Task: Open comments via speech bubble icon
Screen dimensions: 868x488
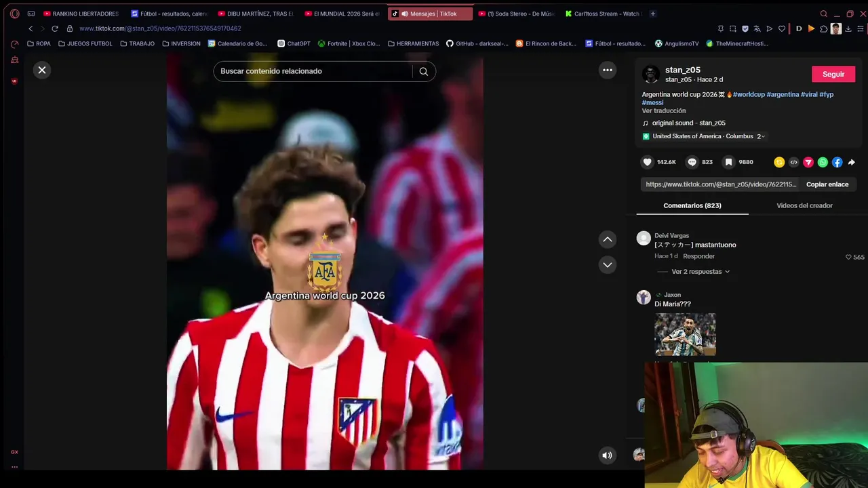Action: pos(692,162)
